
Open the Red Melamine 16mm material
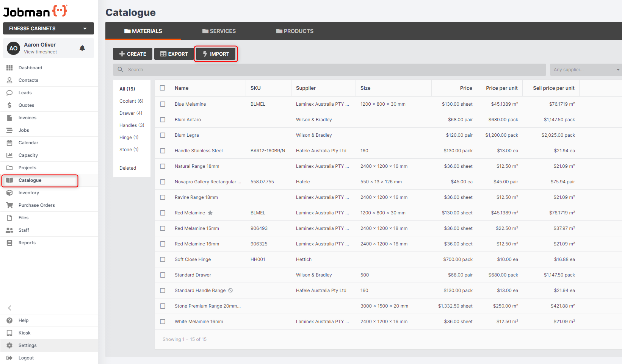tap(197, 244)
